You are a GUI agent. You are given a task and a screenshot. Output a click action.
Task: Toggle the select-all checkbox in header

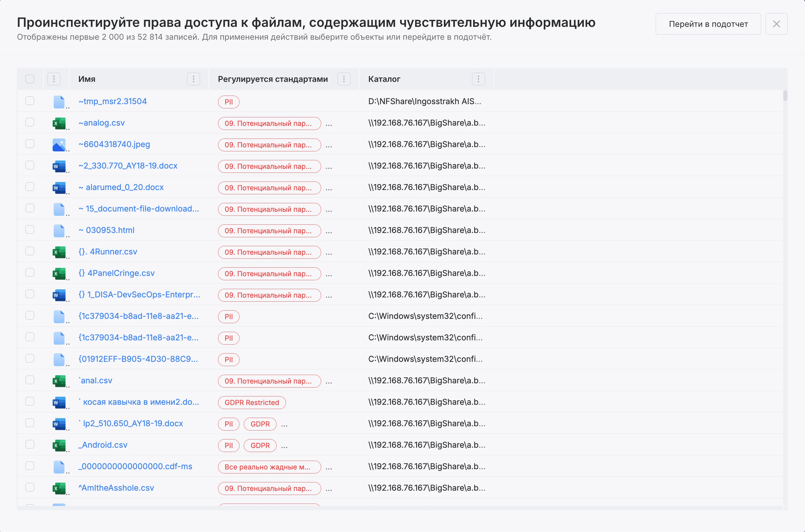coord(30,79)
